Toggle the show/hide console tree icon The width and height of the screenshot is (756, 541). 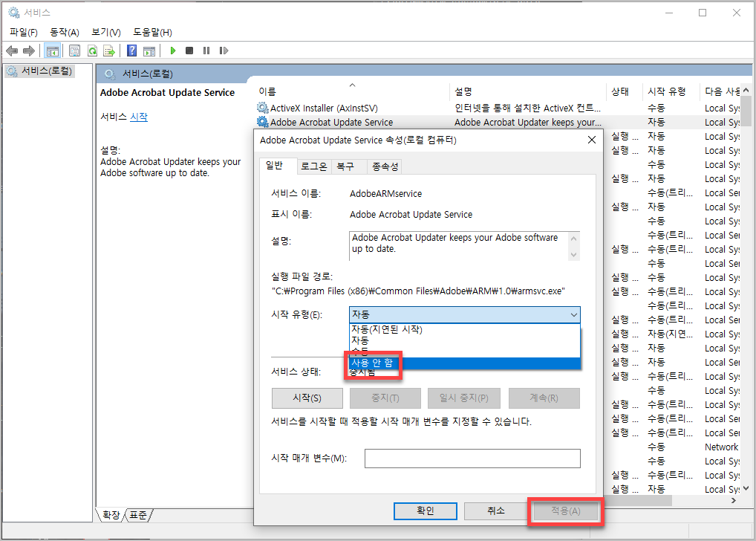(x=52, y=51)
